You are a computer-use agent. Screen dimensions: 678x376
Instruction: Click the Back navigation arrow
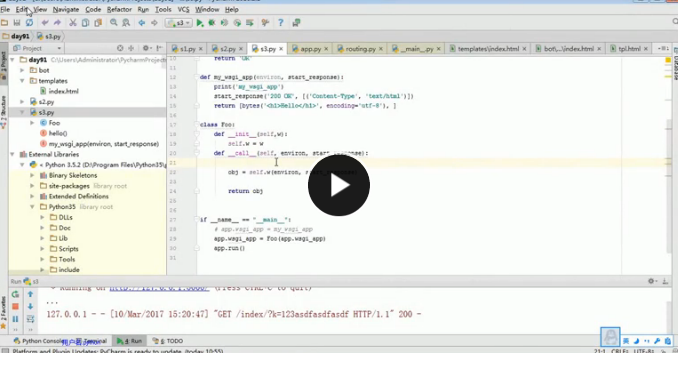tap(141, 22)
